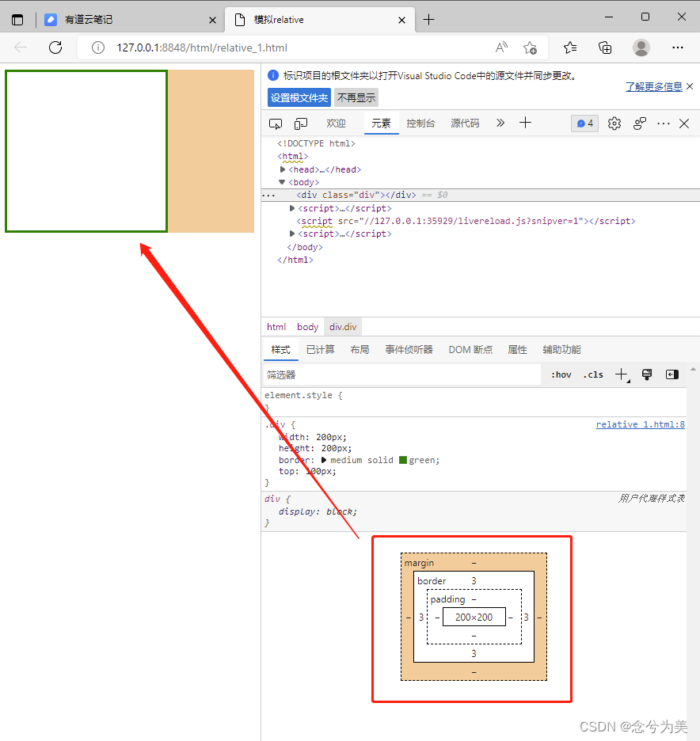Open the 了解更多信息 link
Screen dimensions: 700x741
(x=654, y=87)
